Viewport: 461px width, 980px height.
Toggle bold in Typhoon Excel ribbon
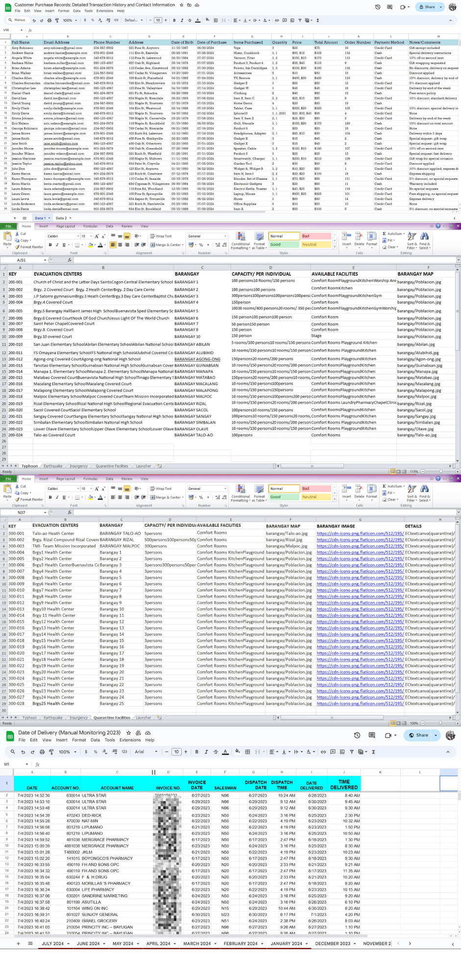(50, 245)
